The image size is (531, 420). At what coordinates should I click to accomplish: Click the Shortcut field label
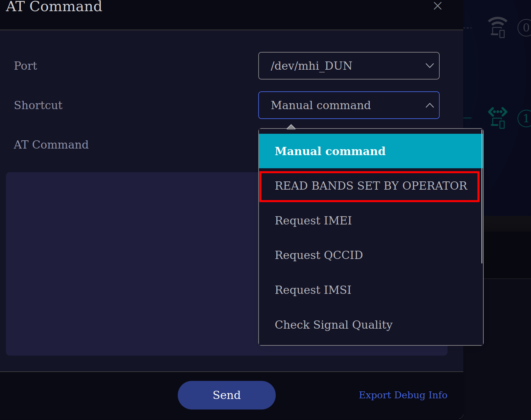tap(38, 105)
